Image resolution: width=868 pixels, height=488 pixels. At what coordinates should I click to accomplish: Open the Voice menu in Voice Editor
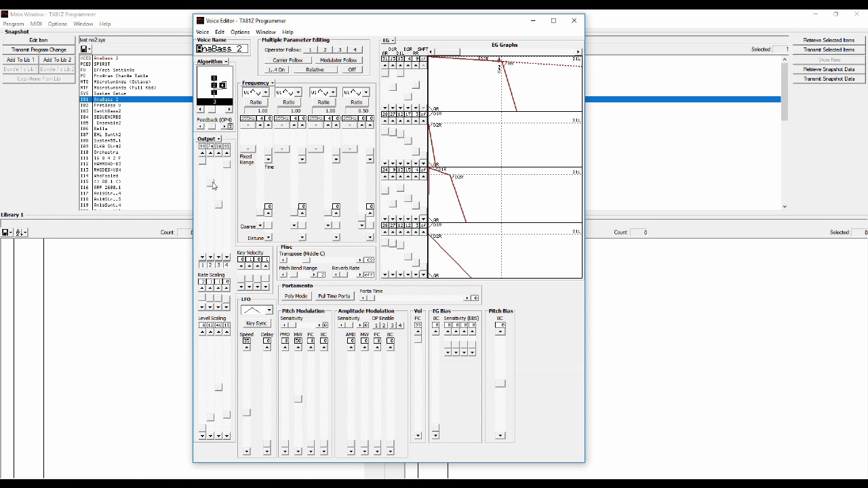(203, 32)
